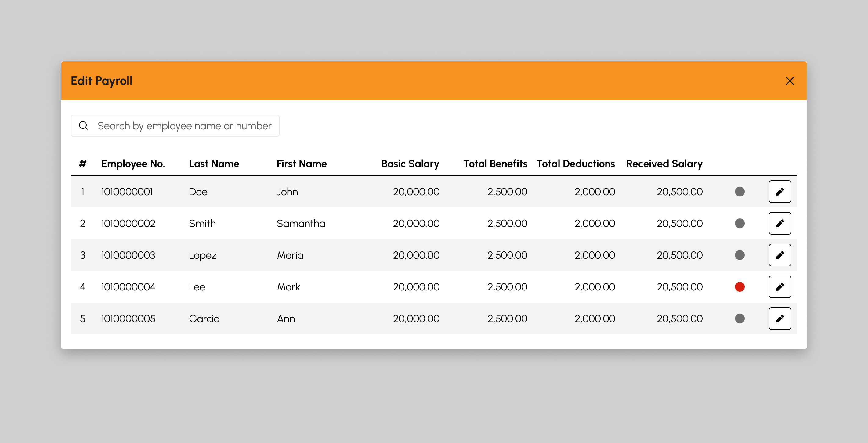Click last name Garcia
The height and width of the screenshot is (443, 868).
(x=204, y=318)
